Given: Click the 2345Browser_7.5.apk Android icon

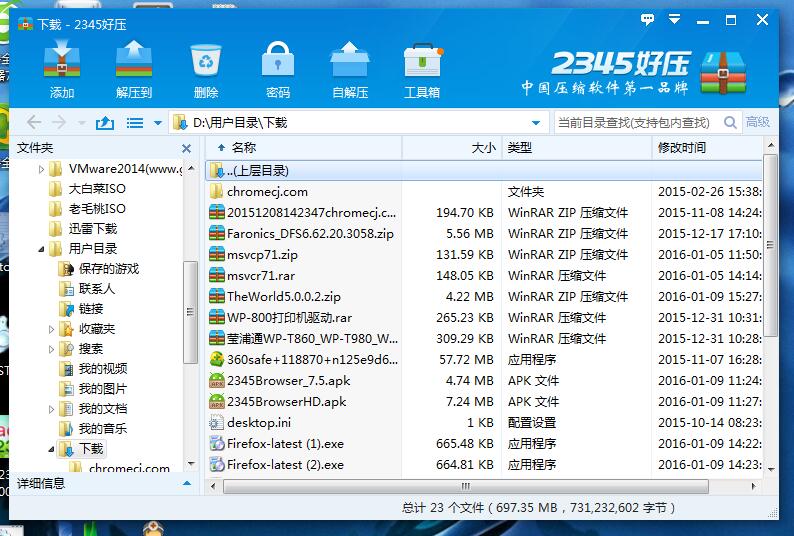Looking at the screenshot, I should (217, 381).
